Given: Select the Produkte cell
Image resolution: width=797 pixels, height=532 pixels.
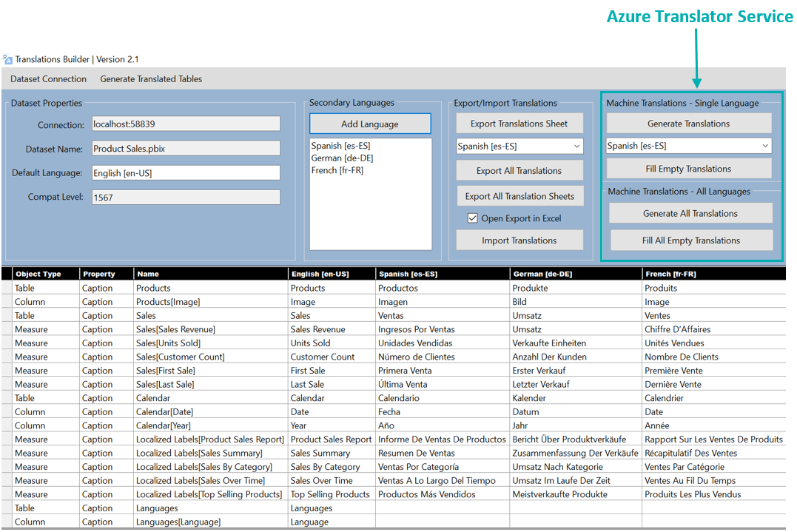Looking at the screenshot, I should [x=576, y=288].
